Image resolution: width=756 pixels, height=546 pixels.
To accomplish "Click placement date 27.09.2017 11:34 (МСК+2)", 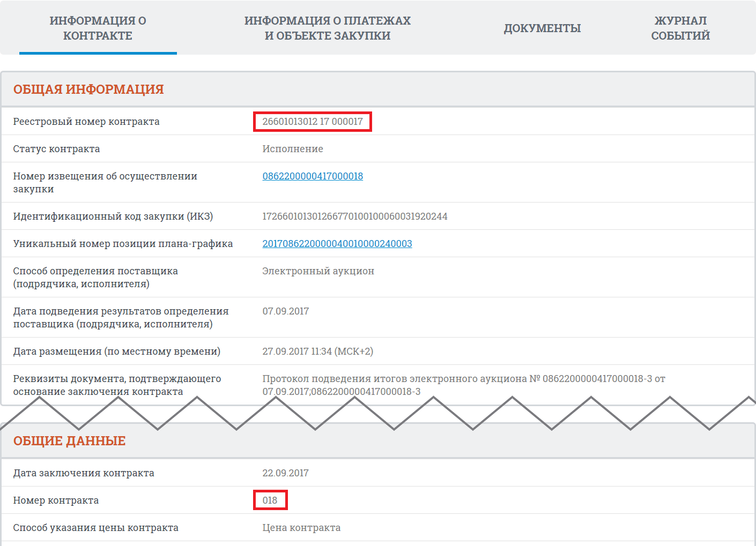I will click(317, 351).
